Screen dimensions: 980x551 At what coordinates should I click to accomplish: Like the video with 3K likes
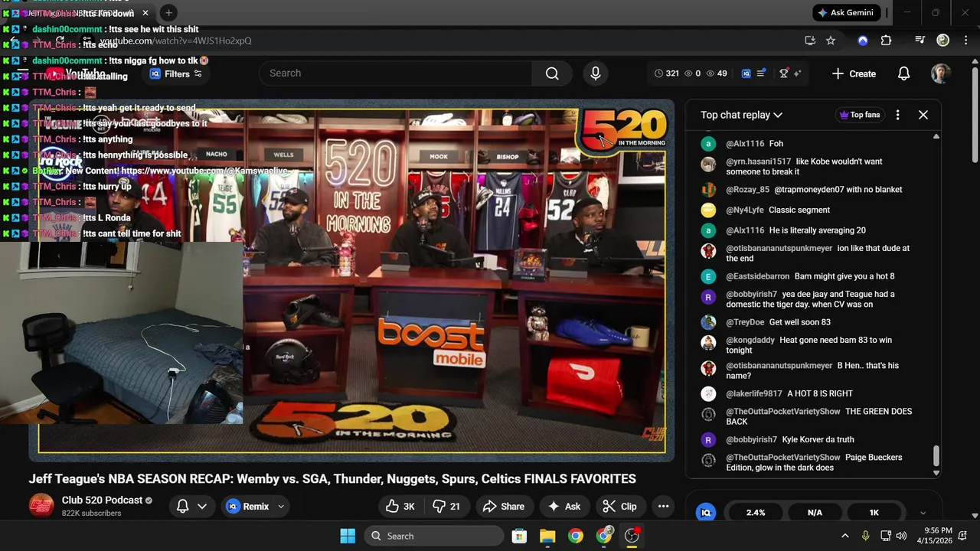[x=400, y=506]
